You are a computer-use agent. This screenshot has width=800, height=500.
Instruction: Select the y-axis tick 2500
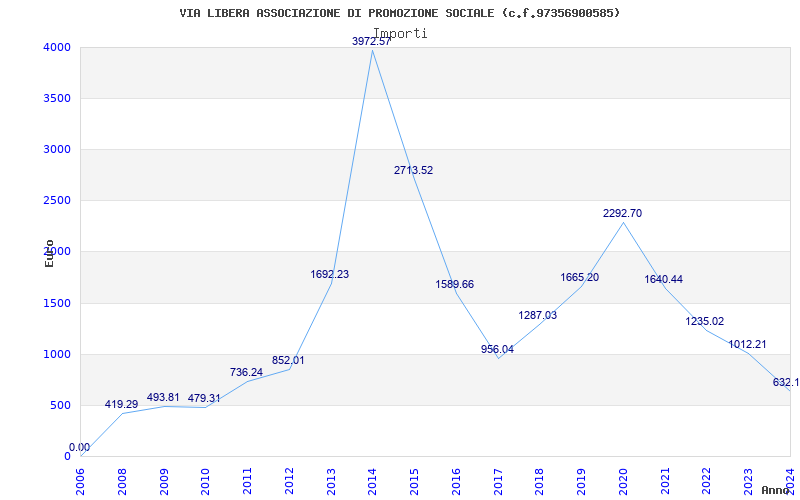[55, 201]
